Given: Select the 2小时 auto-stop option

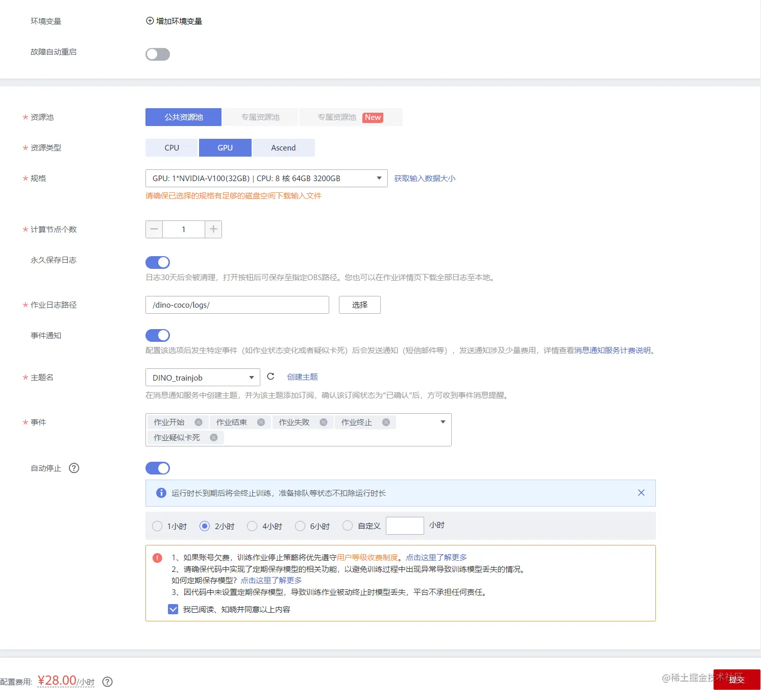Looking at the screenshot, I should [x=205, y=526].
